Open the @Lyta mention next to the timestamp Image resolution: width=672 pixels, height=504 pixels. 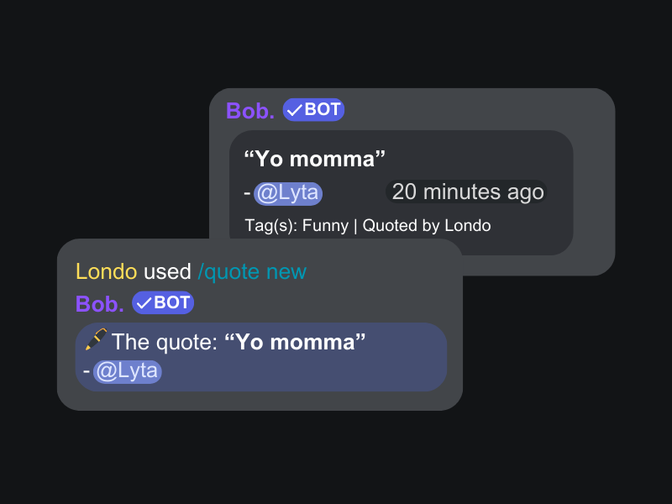point(288,193)
